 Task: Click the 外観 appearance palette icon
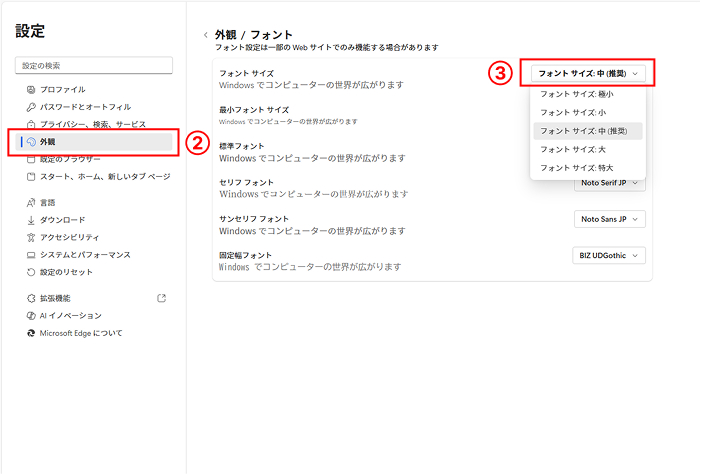pos(31,142)
